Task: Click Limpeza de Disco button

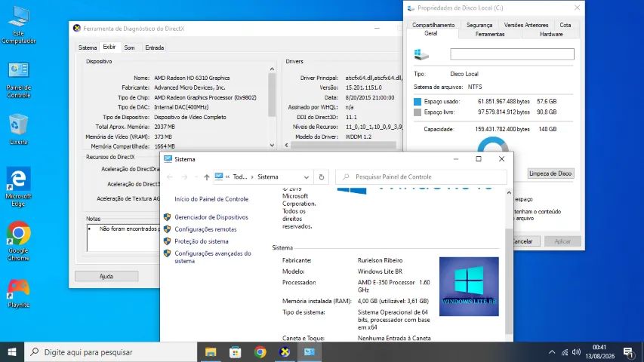Action: click(550, 173)
